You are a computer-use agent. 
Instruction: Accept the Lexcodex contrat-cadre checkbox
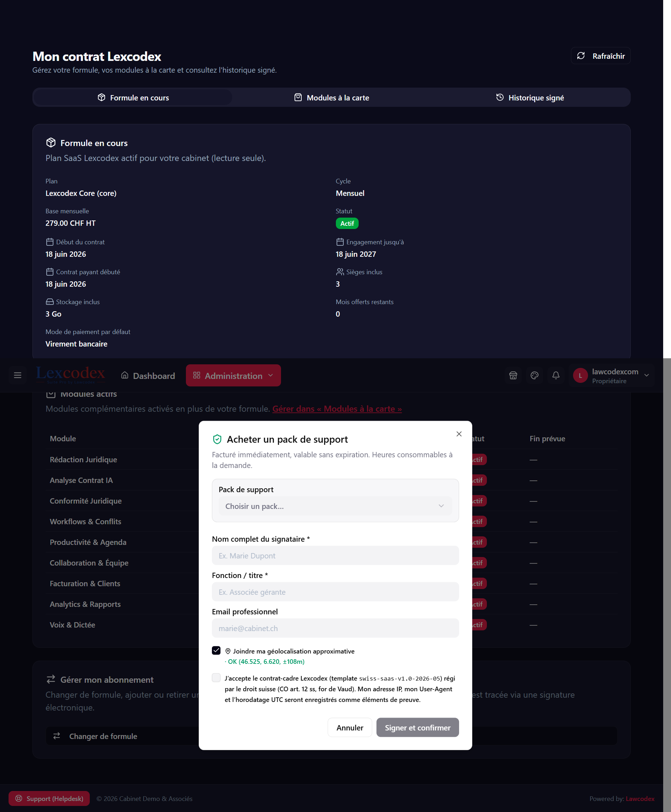point(216,678)
